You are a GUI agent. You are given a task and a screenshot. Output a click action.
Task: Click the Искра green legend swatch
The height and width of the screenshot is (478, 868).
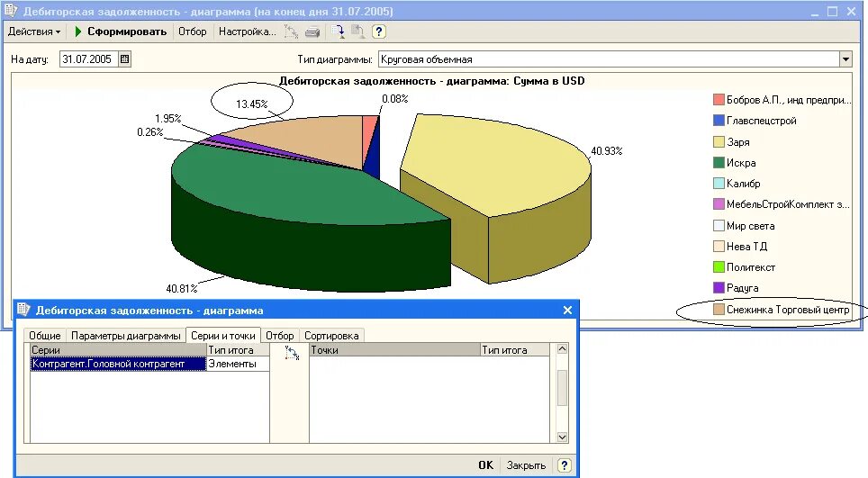click(719, 163)
